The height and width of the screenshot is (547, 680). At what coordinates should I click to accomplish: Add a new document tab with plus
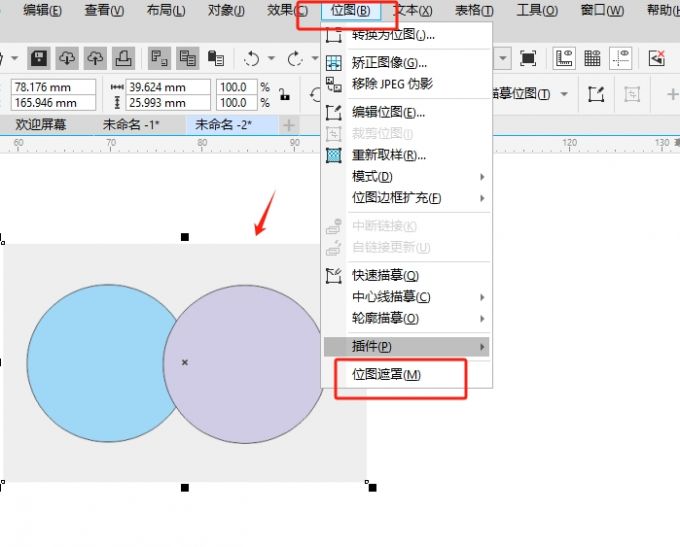point(288,125)
